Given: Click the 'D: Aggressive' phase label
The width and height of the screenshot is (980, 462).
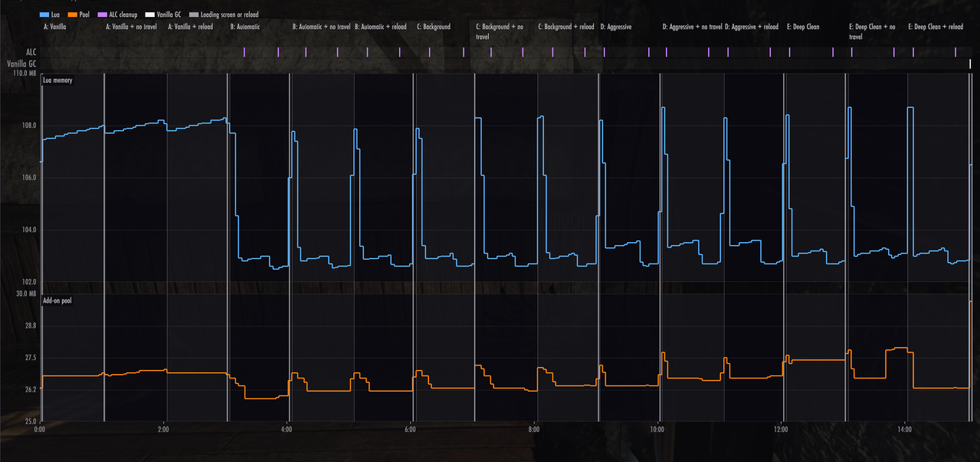Looking at the screenshot, I should [x=616, y=27].
